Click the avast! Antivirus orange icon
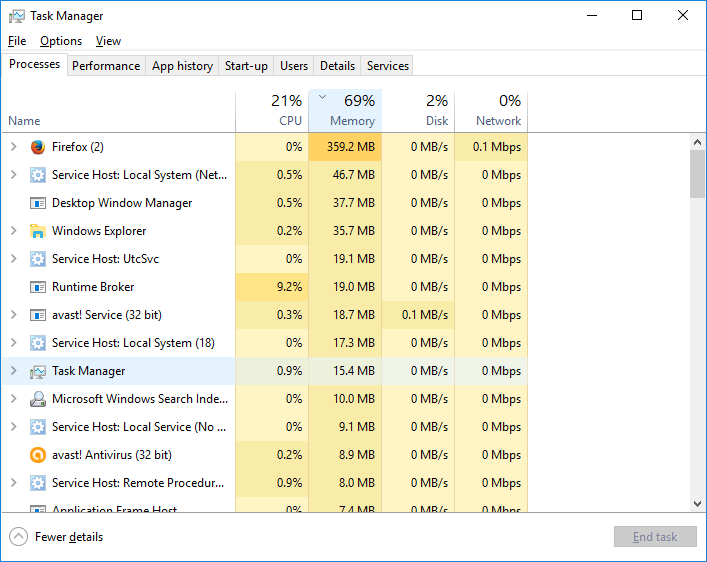Screen dimensions: 707x562 point(38,455)
